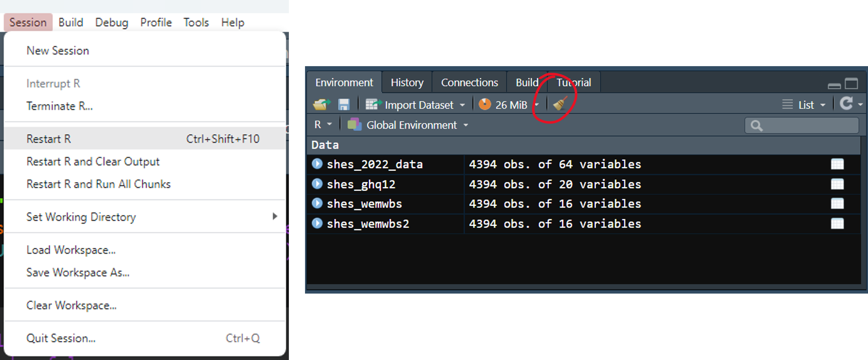Choose Clear Workspace... menu entry
Screen dimensions: 868x360
pyautogui.click(x=71, y=305)
